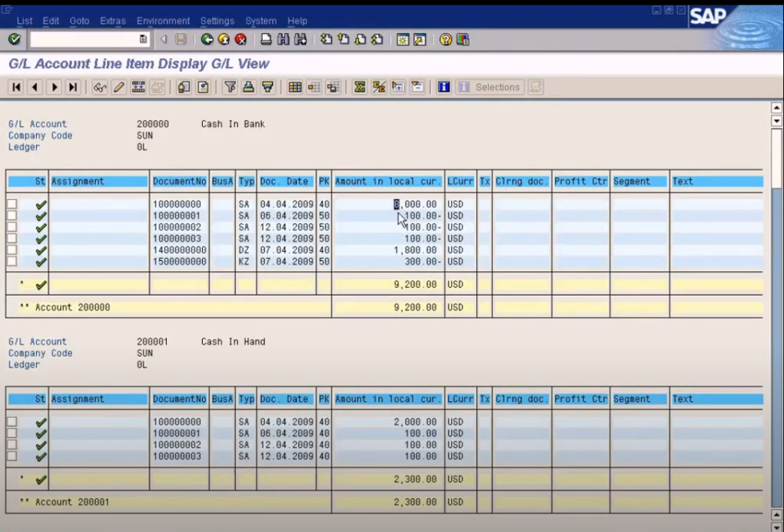Image resolution: width=784 pixels, height=532 pixels.
Task: Click the KZ document type cell
Action: (246, 262)
